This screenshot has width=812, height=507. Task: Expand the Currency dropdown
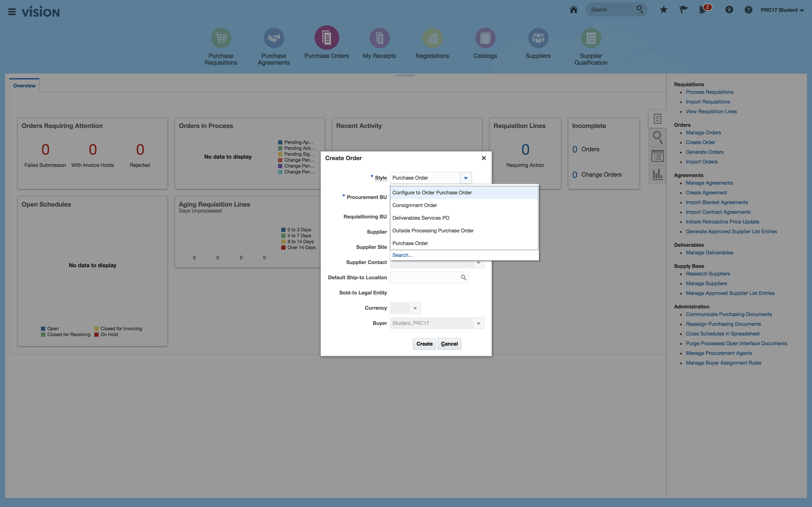pyautogui.click(x=415, y=308)
